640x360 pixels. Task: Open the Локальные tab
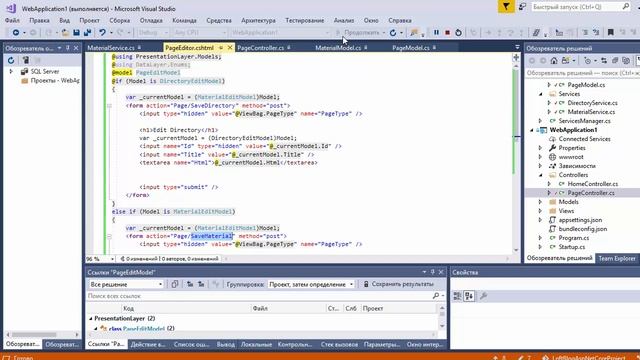pos(256,344)
